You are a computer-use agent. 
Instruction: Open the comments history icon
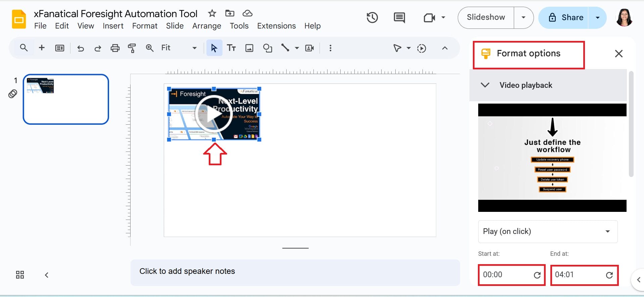point(399,17)
